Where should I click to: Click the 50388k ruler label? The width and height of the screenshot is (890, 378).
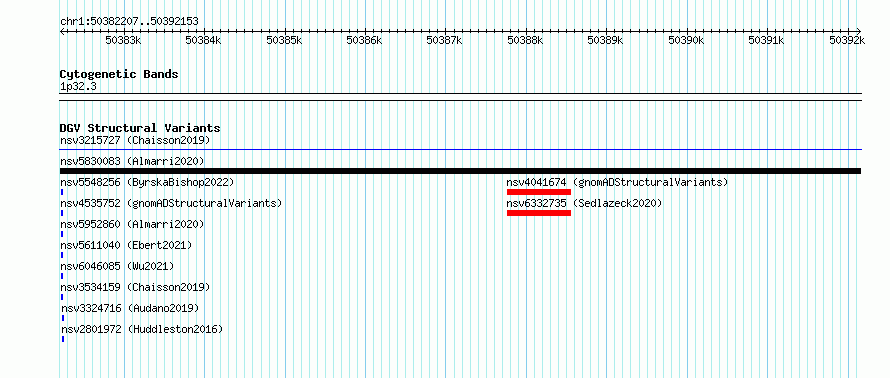coord(526,40)
